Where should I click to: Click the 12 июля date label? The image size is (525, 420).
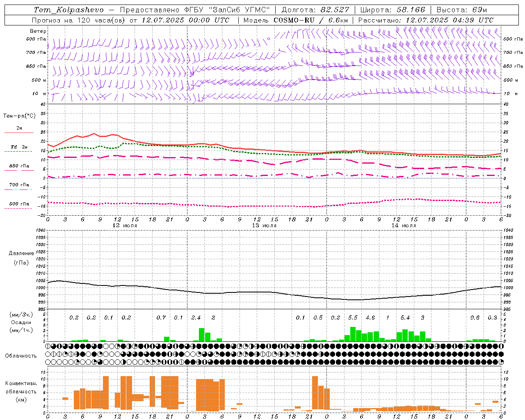pyautogui.click(x=125, y=226)
